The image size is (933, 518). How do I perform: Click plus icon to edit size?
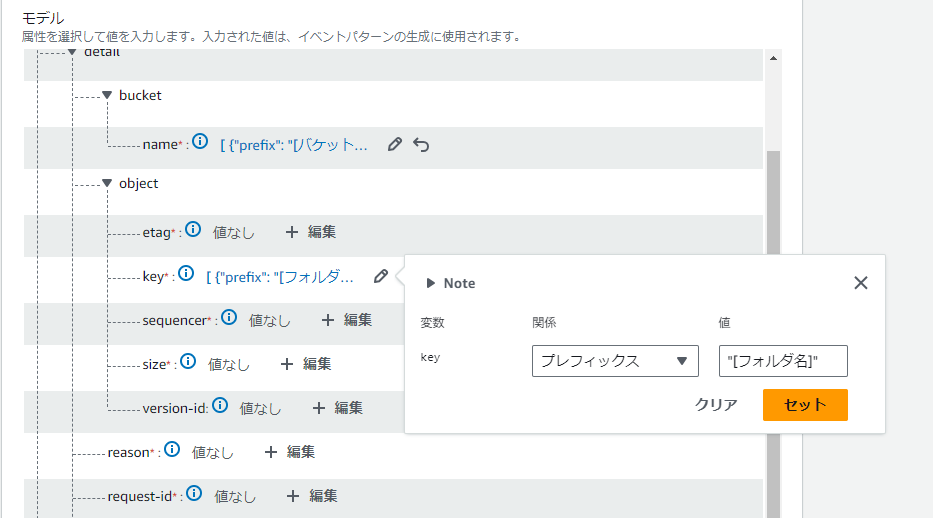(x=287, y=364)
